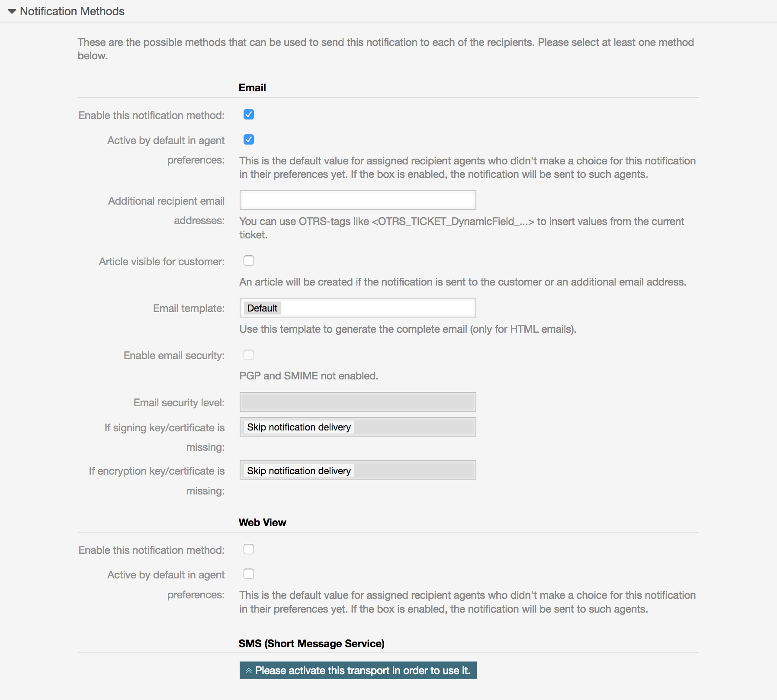
Task: Collapse the Notification Methods section triangle
Action: (11, 11)
